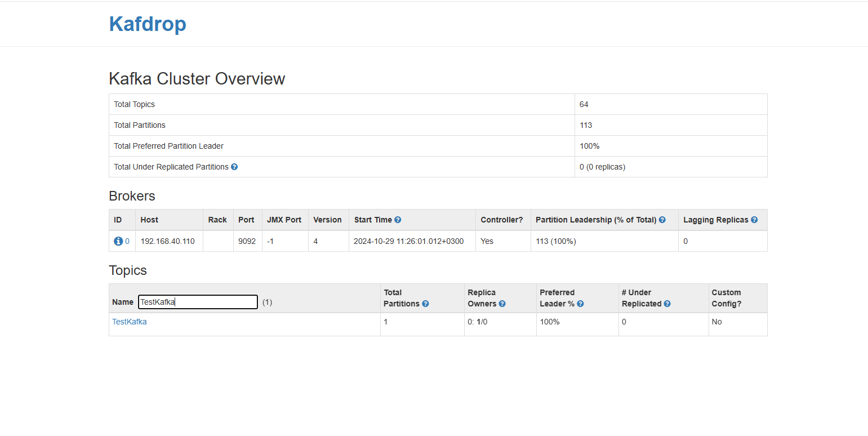Viewport: 868px width, 436px height.
Task: Click the port value 9092
Action: tap(247, 241)
